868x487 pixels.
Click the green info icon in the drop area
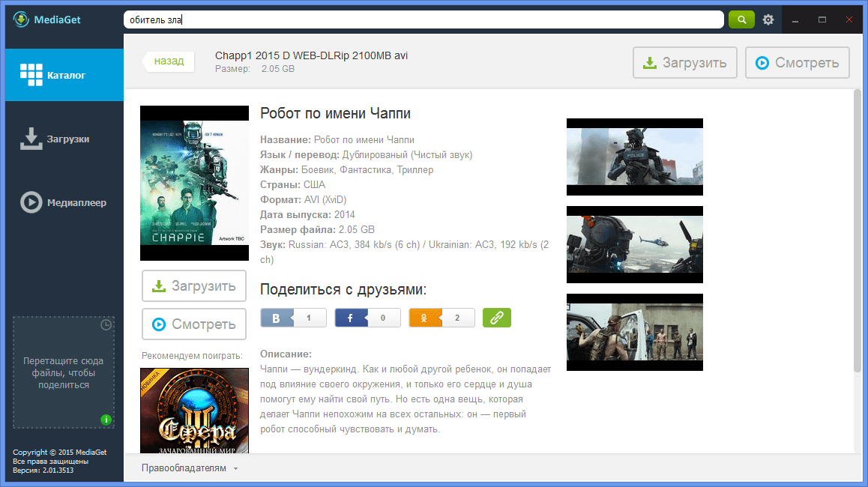106,420
